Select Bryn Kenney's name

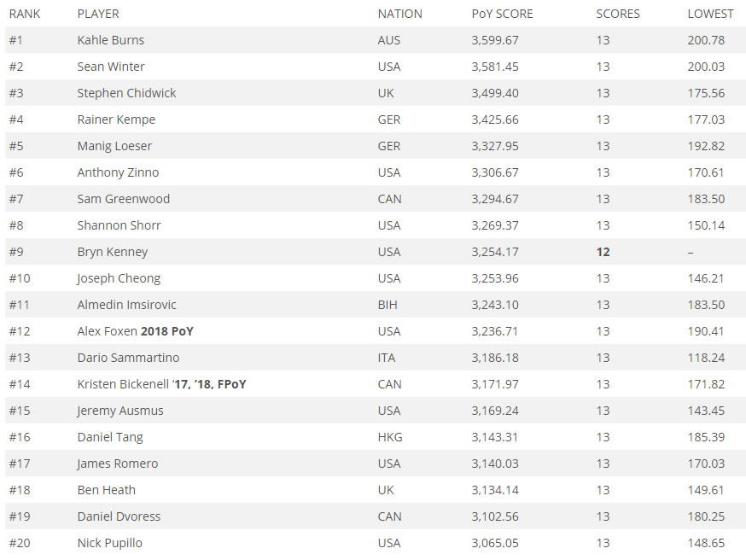click(112, 252)
